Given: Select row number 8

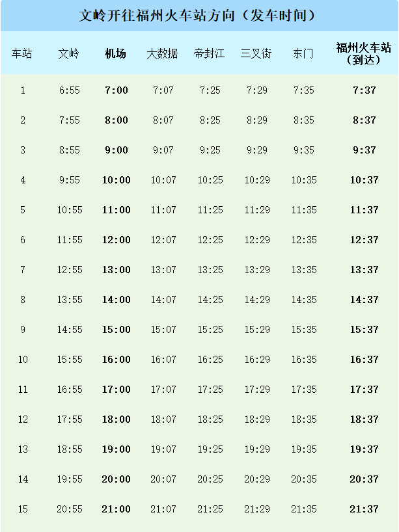Looking at the screenshot, I should click(x=23, y=300).
